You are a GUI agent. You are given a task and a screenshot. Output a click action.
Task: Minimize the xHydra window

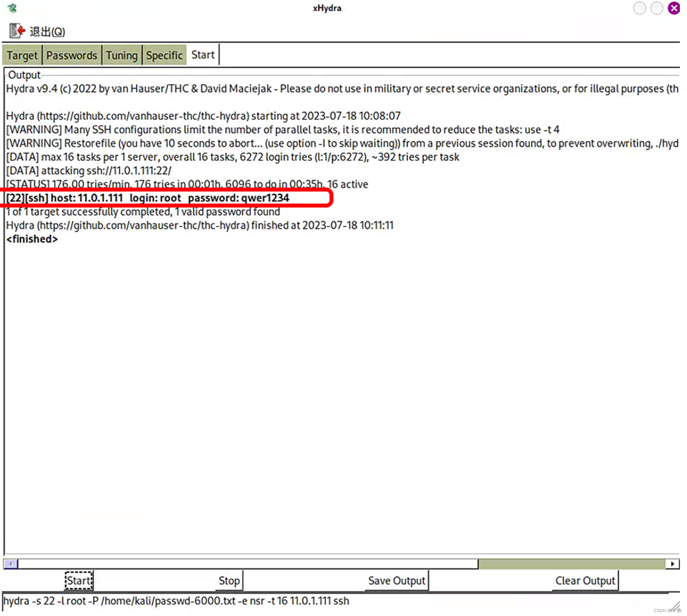640,8
